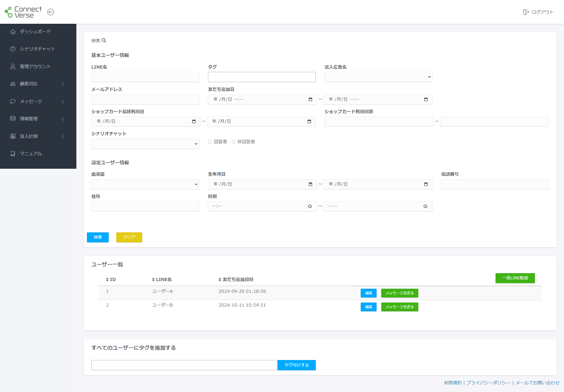The image size is (564, 392).
Task: Click the 一括LINE配信 button
Action: [515, 278]
